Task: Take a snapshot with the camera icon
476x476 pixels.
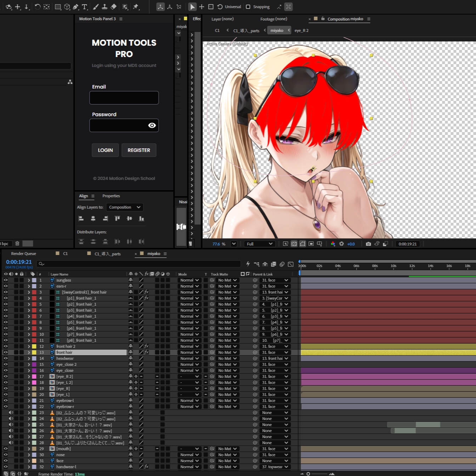Action: point(368,244)
